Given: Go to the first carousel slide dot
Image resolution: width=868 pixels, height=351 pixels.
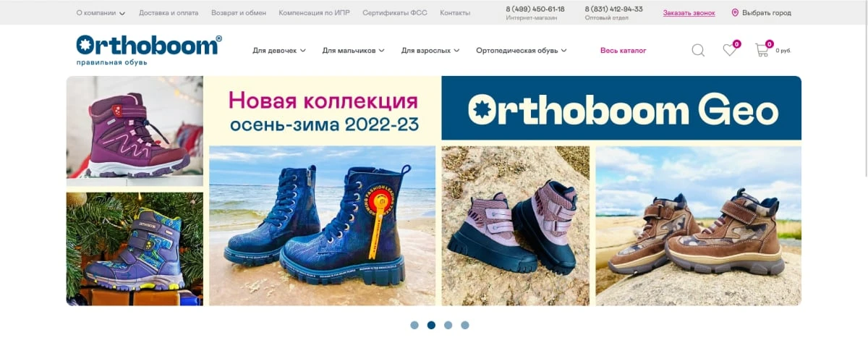Looking at the screenshot, I should click(x=414, y=325).
